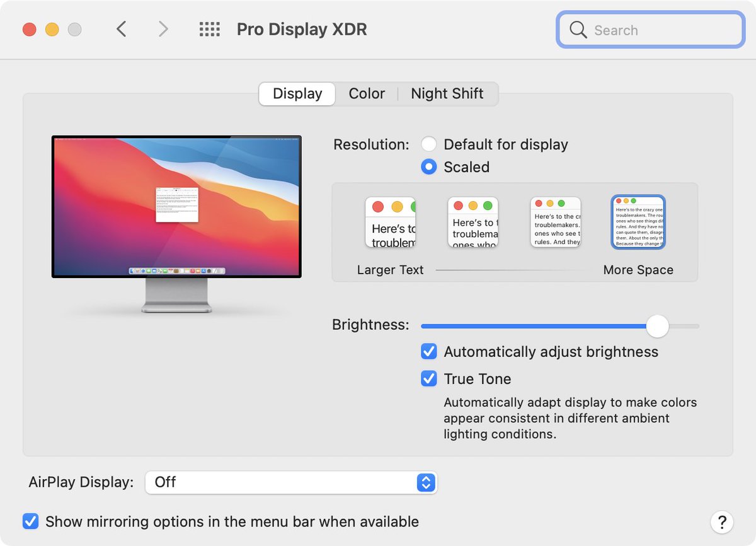Go back with the left chevron
The width and height of the screenshot is (756, 546).
(x=122, y=29)
